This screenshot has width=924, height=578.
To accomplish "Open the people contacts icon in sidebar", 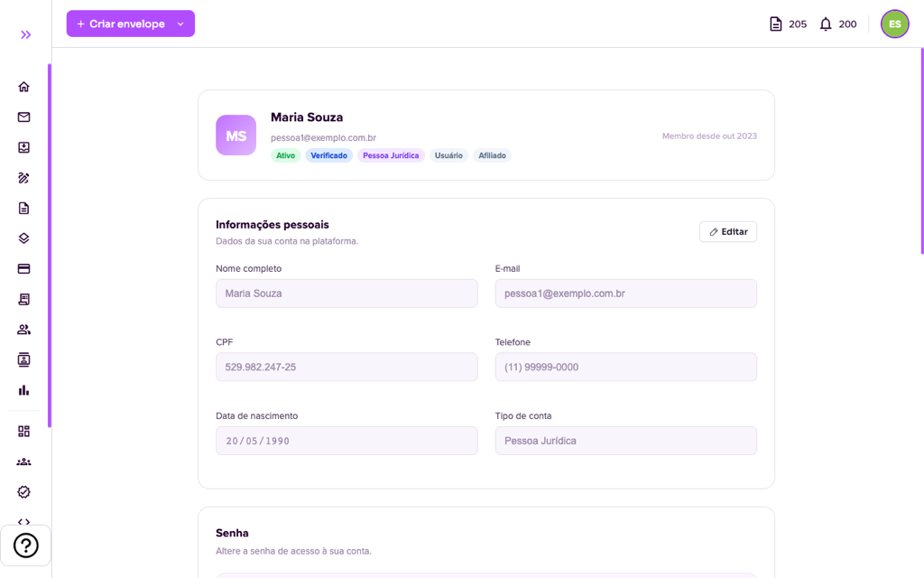I will (x=23, y=330).
